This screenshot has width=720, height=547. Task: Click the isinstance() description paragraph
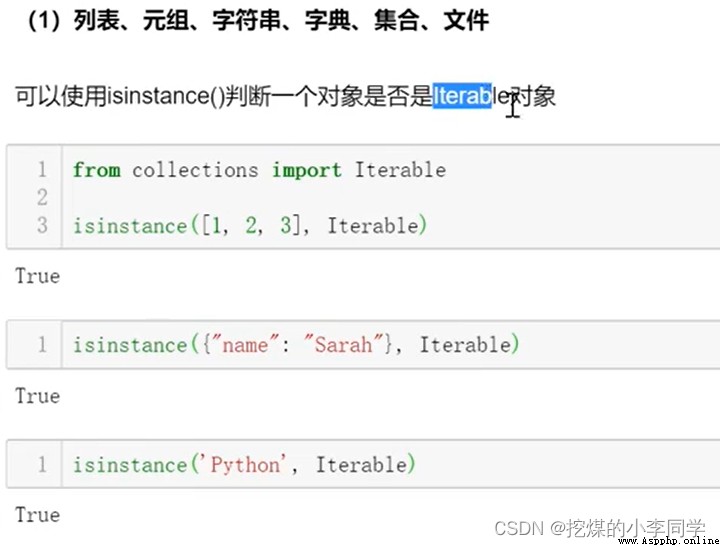pyautogui.click(x=285, y=96)
